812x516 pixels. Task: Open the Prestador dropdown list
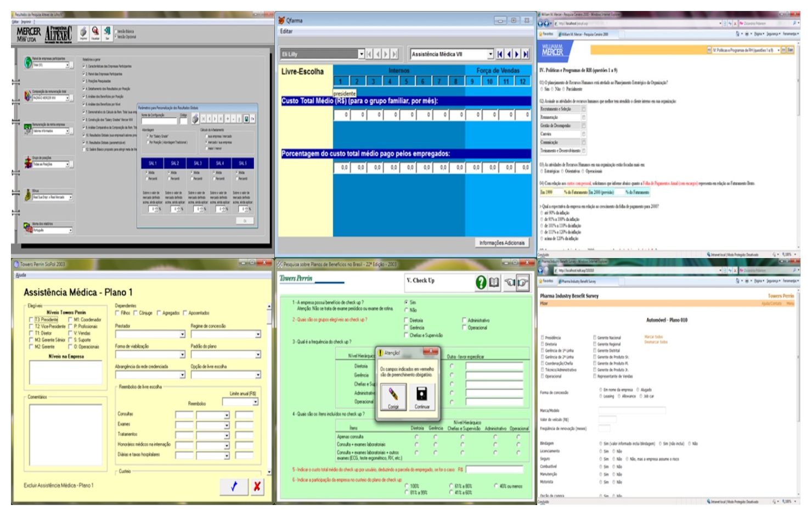click(x=182, y=334)
